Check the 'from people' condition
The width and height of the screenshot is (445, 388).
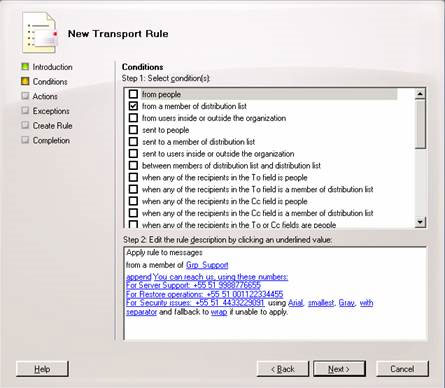click(x=133, y=94)
